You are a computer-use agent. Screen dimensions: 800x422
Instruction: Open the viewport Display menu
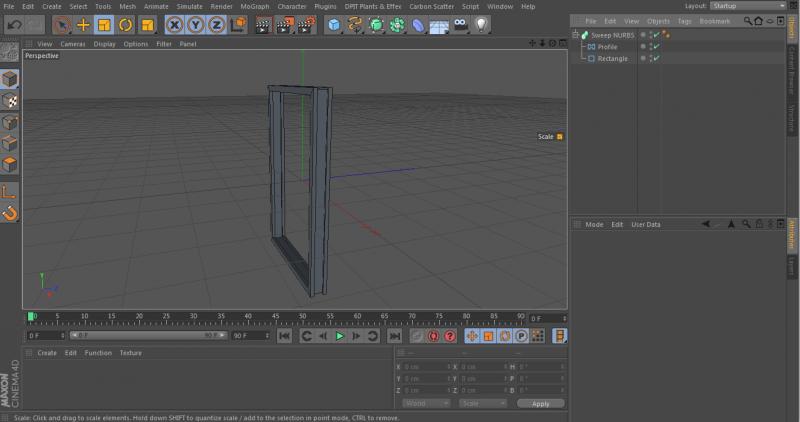click(105, 44)
